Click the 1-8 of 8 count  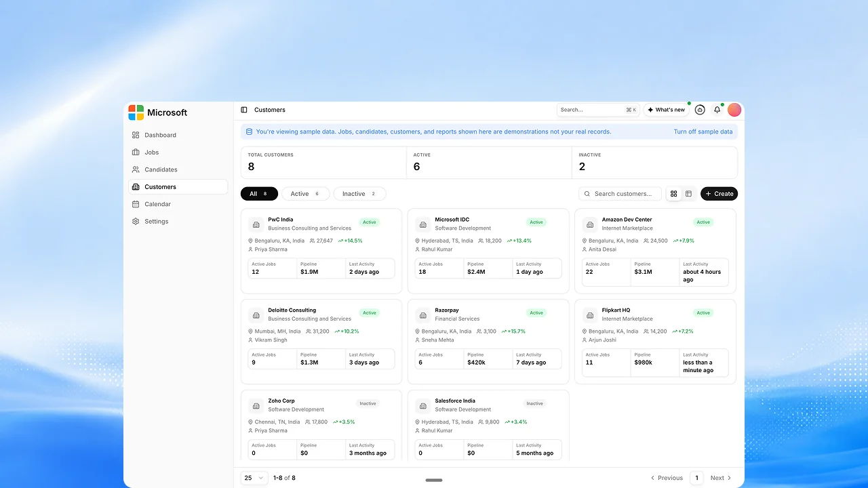tap(284, 478)
